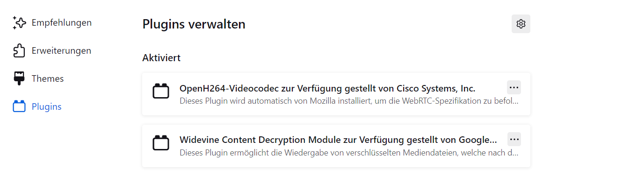
Task: Click the Plugins verwalten heading
Action: 194,24
